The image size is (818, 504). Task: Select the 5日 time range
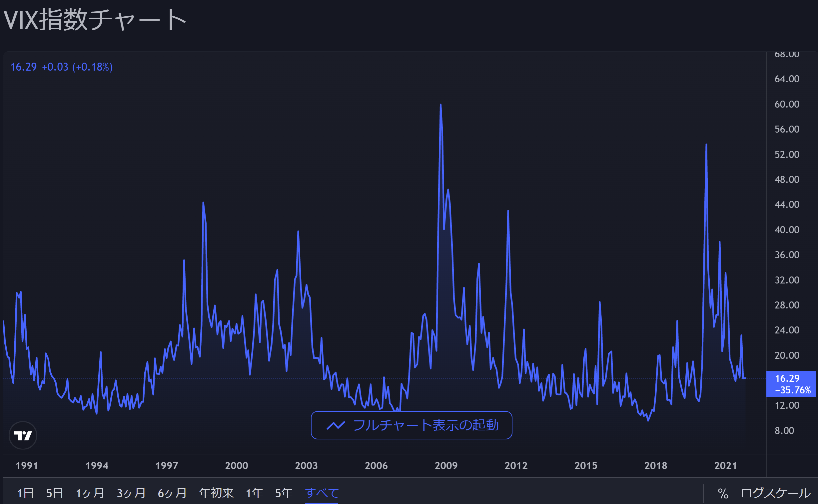click(55, 493)
